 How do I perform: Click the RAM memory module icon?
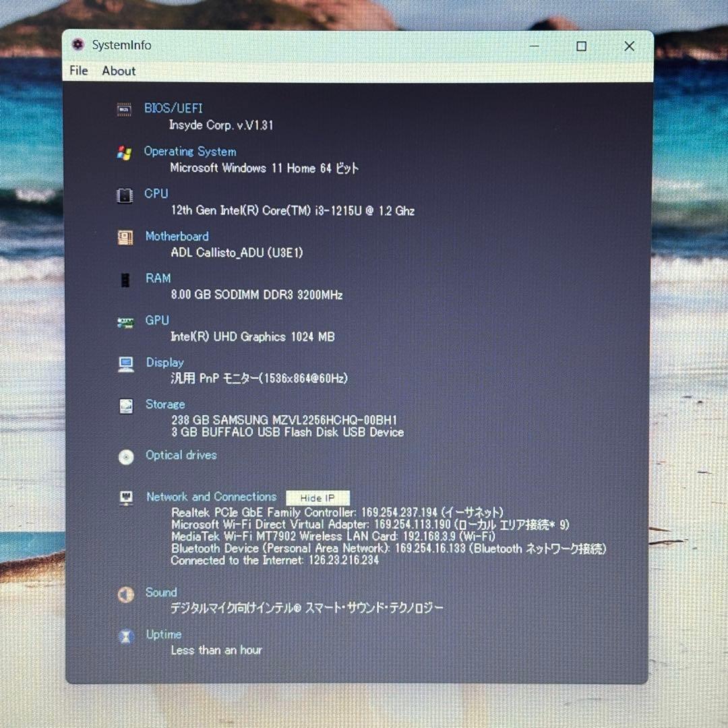(125, 278)
